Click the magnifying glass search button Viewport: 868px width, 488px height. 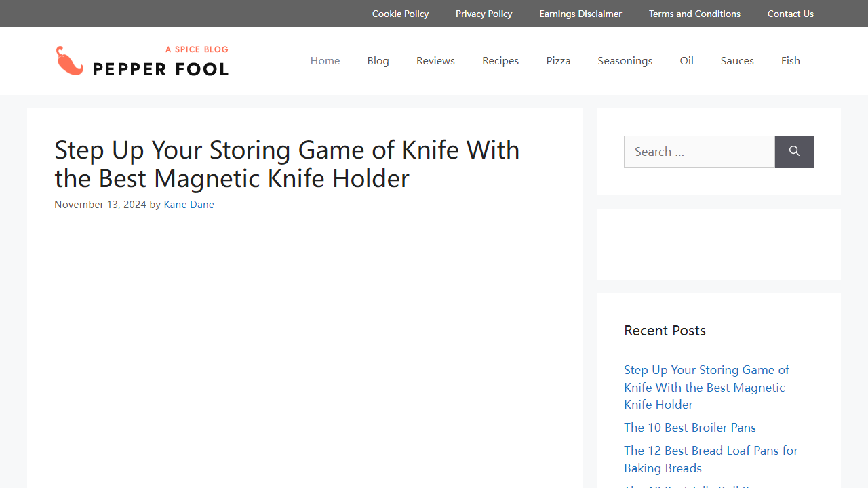click(794, 152)
